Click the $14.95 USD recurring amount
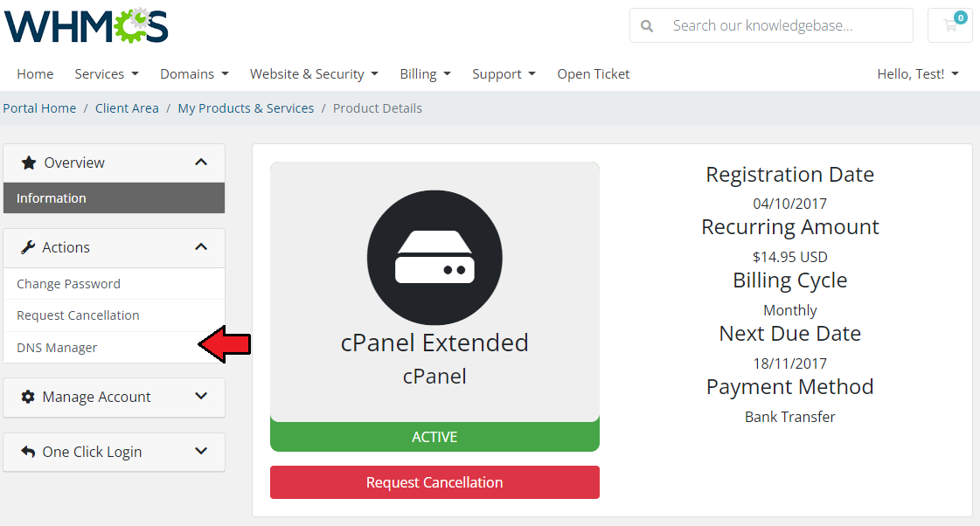Viewport: 980px width, 526px height. (x=789, y=257)
